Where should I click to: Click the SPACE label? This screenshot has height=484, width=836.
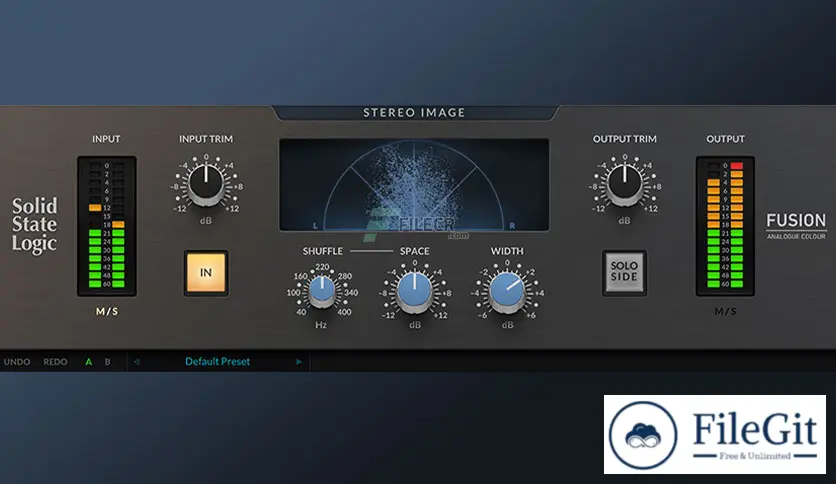tap(415, 251)
